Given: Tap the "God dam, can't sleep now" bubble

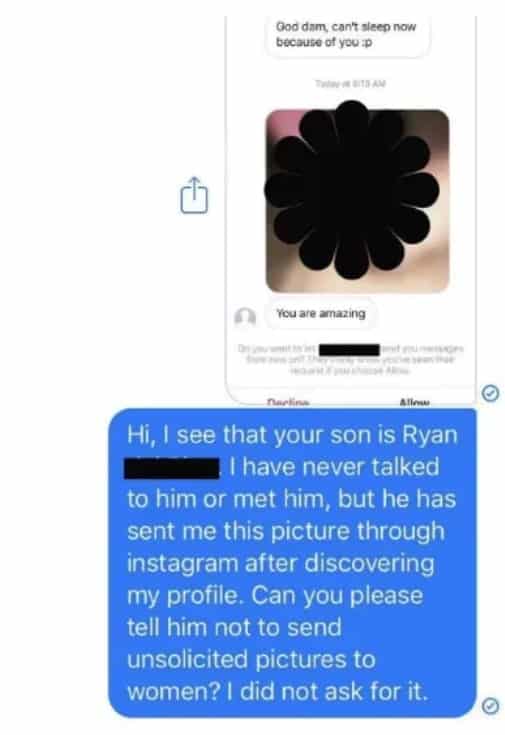Looking at the screenshot, I should tap(347, 35).
